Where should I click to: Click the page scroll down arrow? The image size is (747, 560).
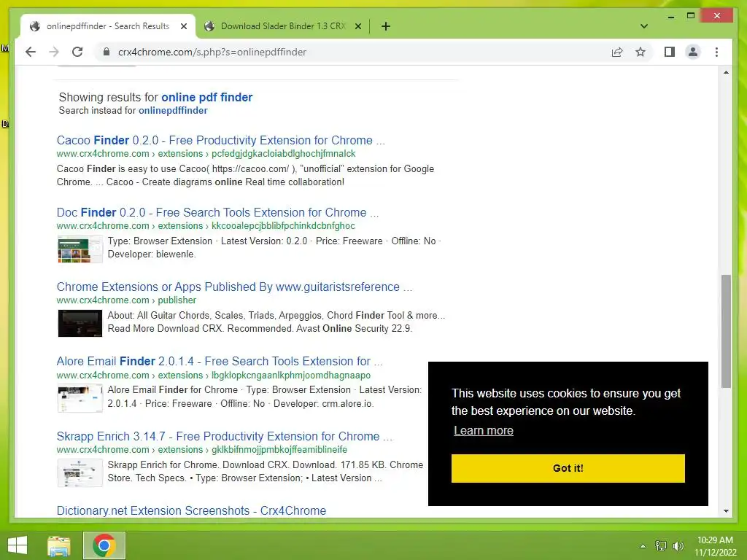point(726,511)
